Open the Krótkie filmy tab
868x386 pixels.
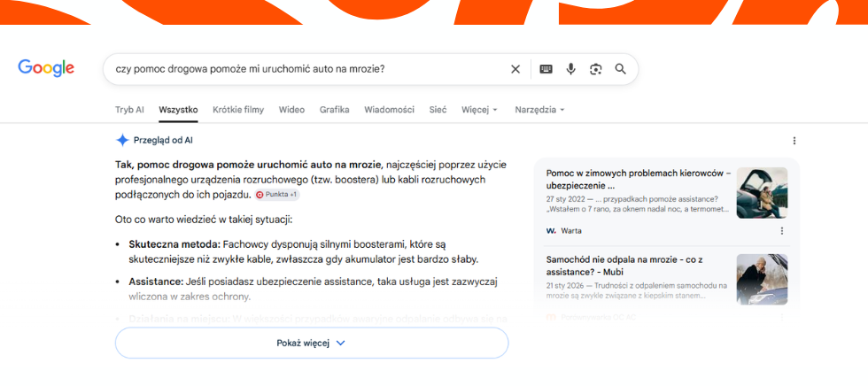pos(238,110)
